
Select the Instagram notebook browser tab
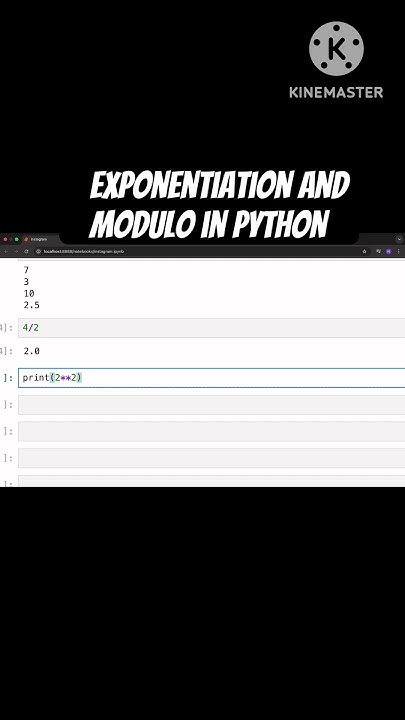click(x=40, y=239)
